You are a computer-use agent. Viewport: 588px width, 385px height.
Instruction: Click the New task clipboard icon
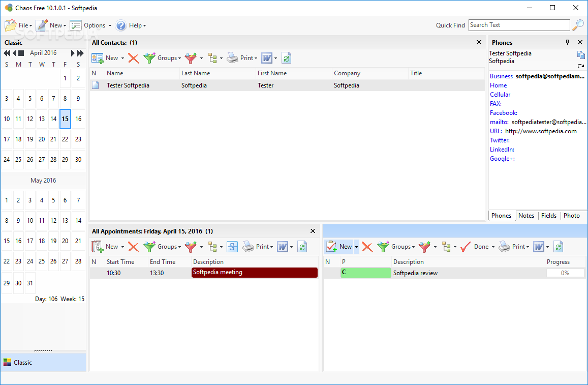click(x=331, y=247)
